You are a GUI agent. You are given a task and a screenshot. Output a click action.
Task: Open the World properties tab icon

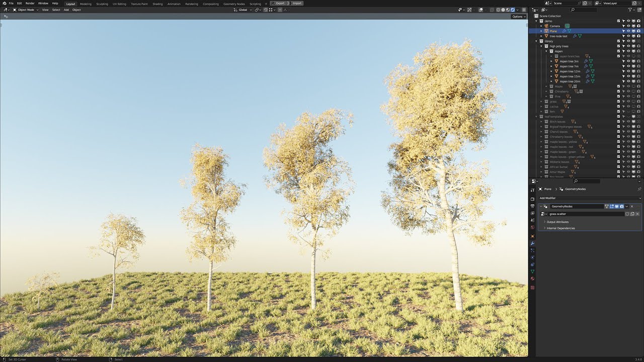point(532,227)
